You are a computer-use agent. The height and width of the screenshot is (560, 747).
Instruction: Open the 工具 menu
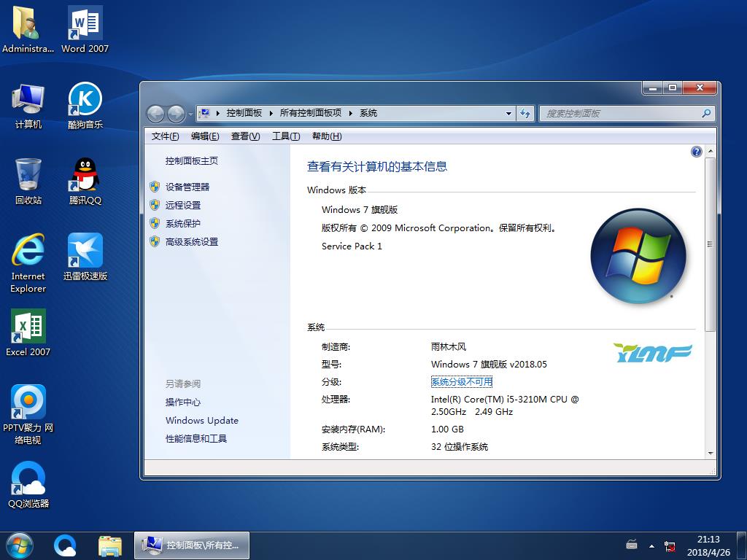pyautogui.click(x=286, y=136)
